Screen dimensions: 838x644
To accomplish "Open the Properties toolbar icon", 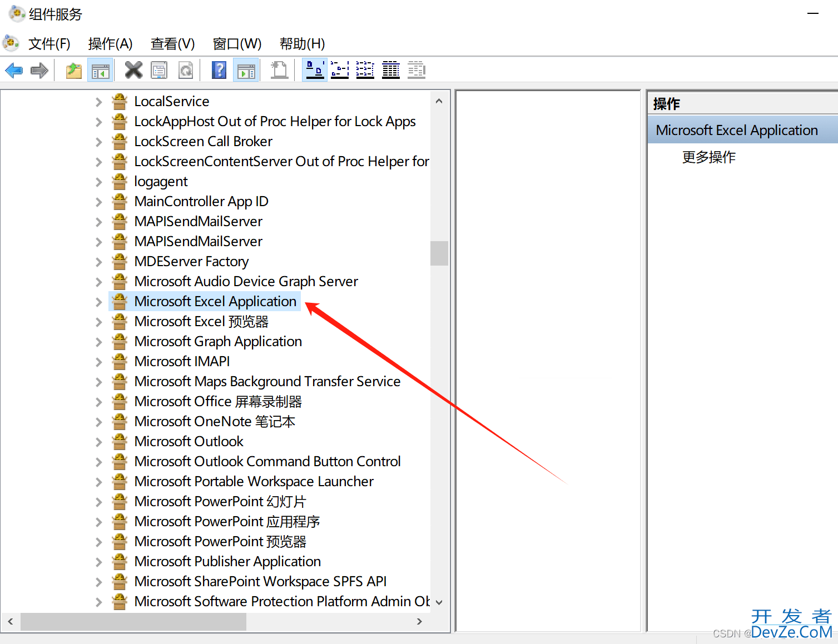I will pyautogui.click(x=160, y=71).
